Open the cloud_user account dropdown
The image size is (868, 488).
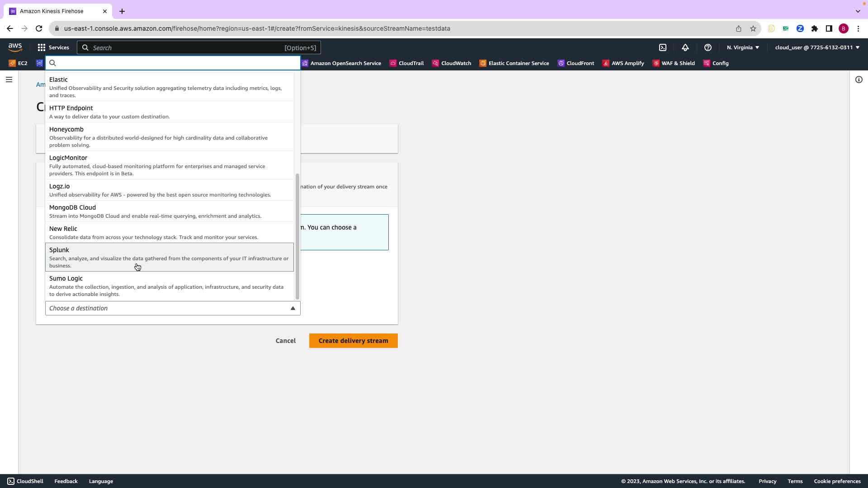[817, 47]
